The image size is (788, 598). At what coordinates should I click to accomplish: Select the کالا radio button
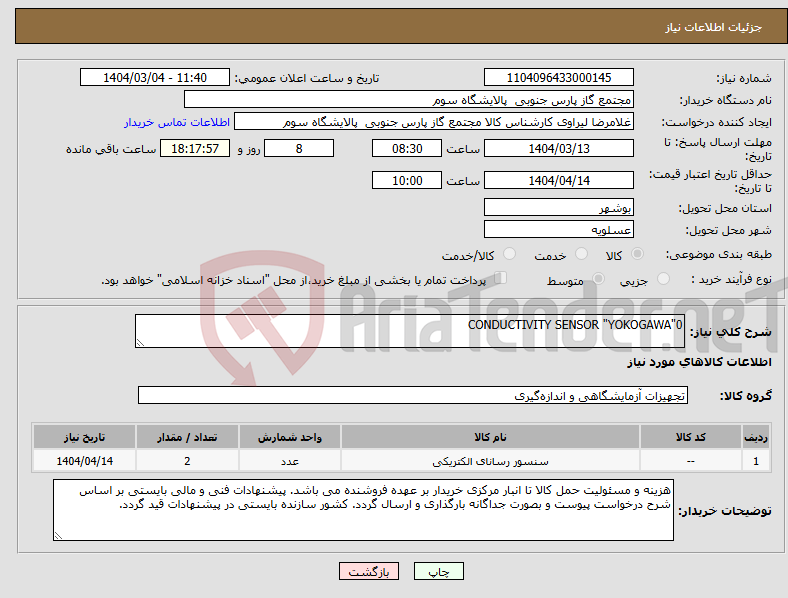[637, 254]
